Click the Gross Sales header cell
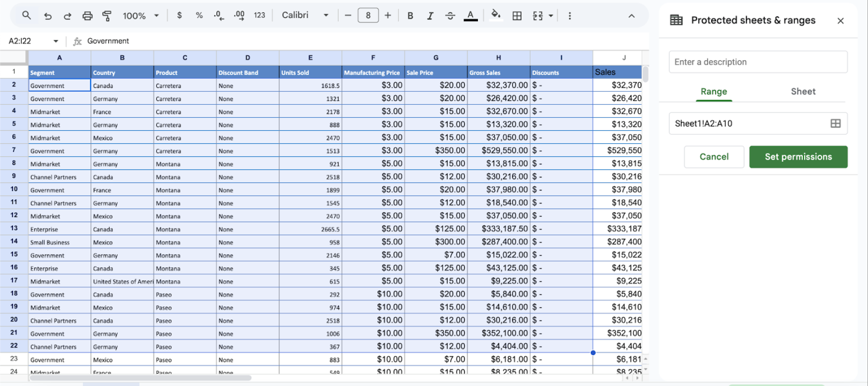Image resolution: width=868 pixels, height=386 pixels. pos(498,73)
